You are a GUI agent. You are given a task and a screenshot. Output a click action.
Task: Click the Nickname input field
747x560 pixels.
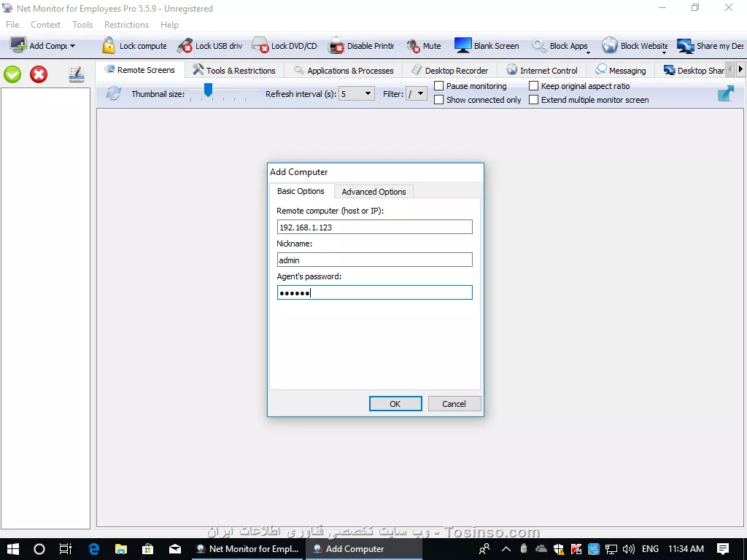pyautogui.click(x=374, y=260)
